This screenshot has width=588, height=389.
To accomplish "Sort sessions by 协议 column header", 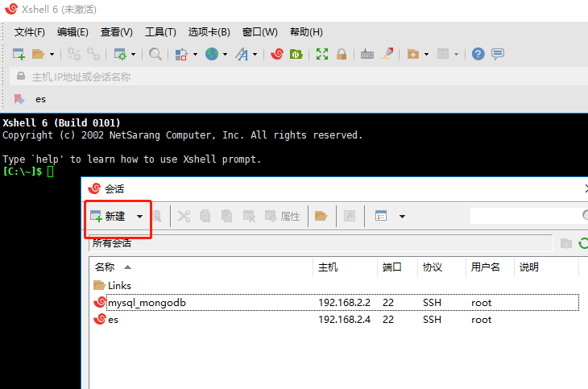I will coord(441,267).
